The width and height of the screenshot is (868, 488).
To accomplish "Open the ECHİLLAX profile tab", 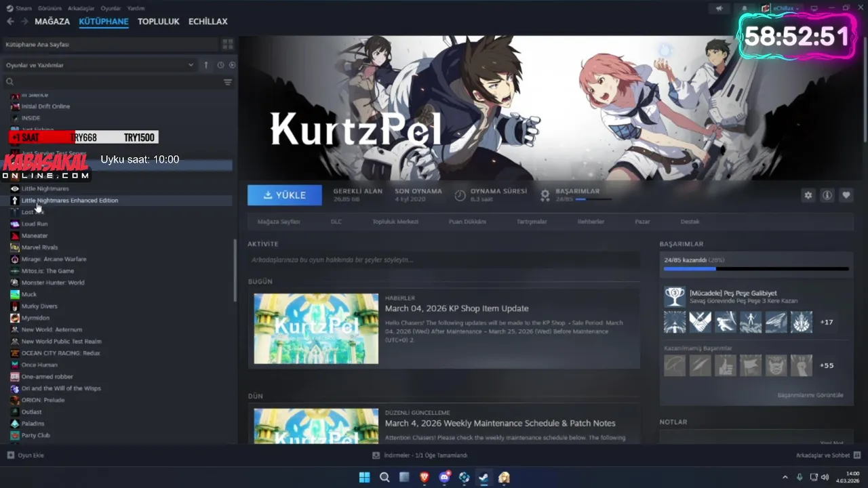I will 208,22.
